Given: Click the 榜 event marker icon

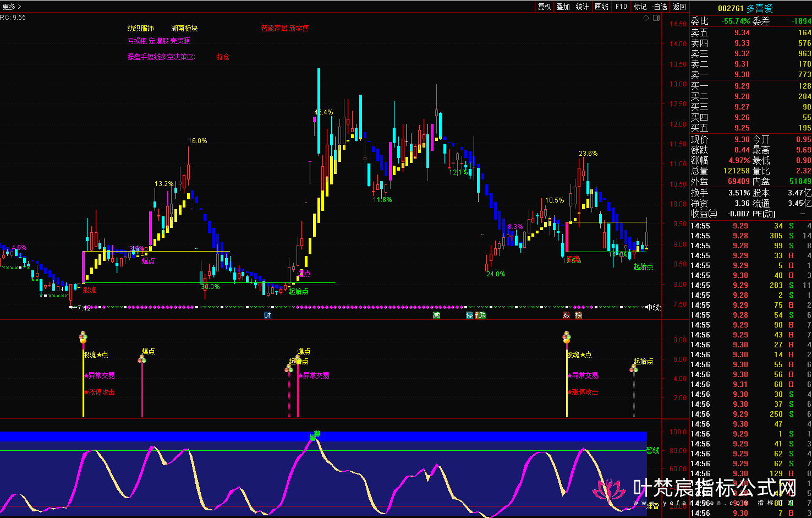Looking at the screenshot, I should coord(578,315).
